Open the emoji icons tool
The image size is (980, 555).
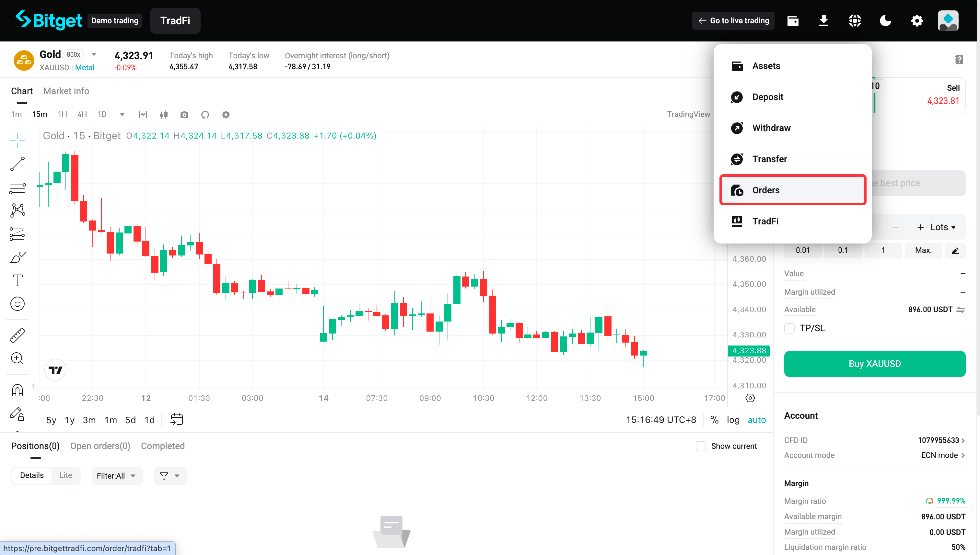click(17, 304)
